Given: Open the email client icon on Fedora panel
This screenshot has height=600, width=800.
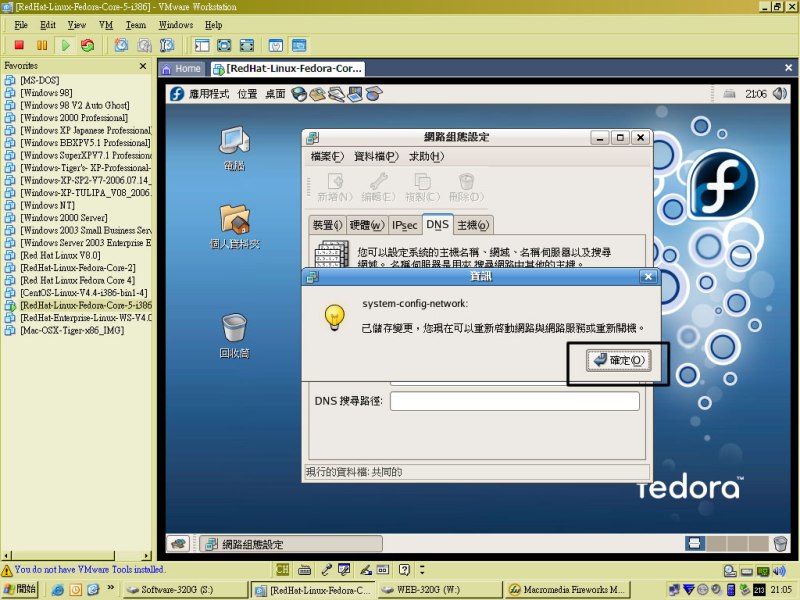Looking at the screenshot, I should tap(317, 94).
